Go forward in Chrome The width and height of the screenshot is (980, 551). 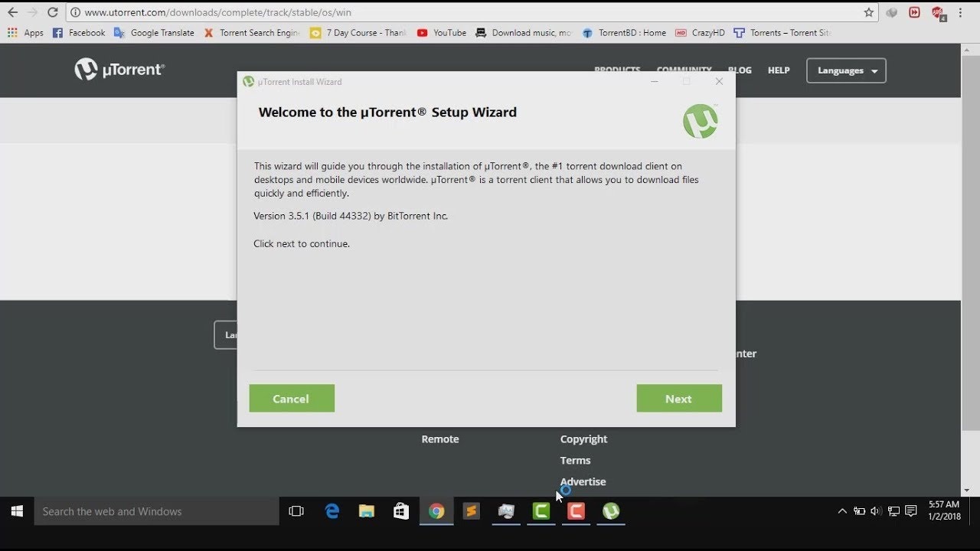(32, 12)
